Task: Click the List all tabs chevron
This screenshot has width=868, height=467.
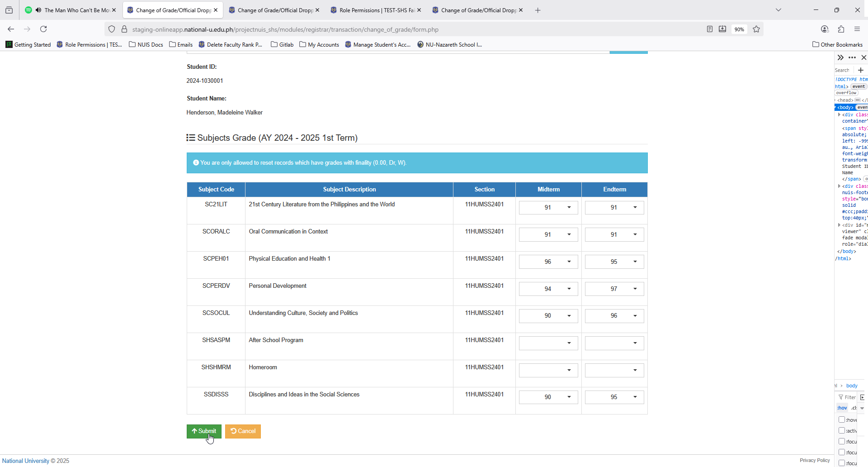Action: 778,10
